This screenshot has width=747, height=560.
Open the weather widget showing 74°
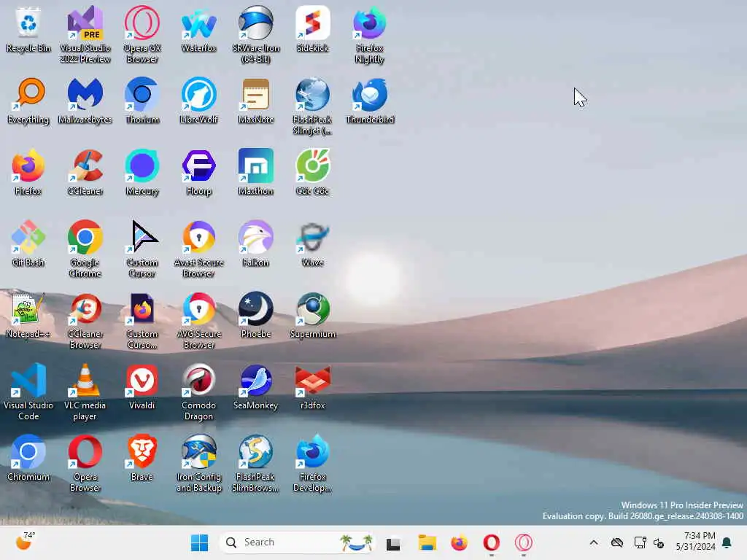click(x=26, y=541)
